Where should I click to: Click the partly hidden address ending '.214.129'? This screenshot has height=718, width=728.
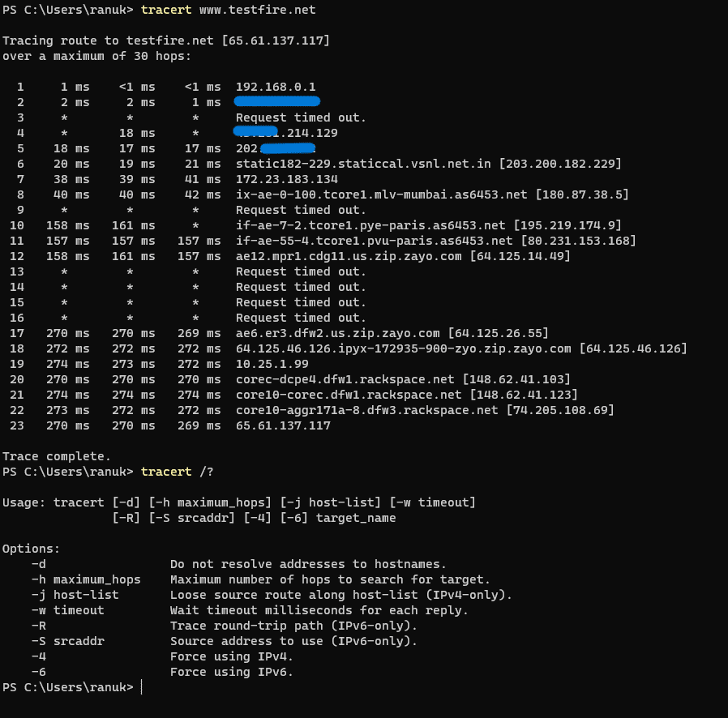coord(285,133)
